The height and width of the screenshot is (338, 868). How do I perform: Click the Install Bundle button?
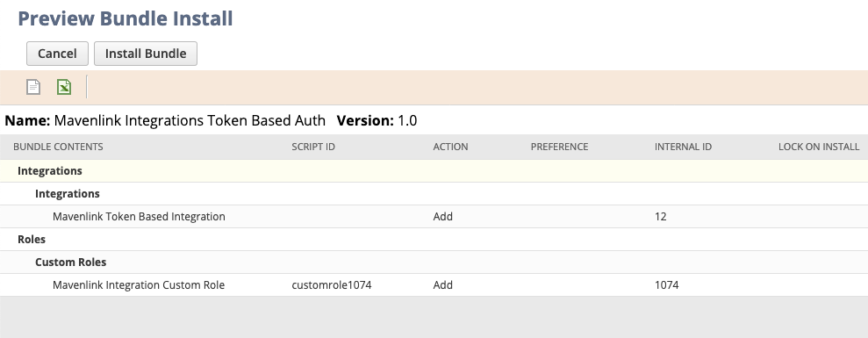[146, 54]
